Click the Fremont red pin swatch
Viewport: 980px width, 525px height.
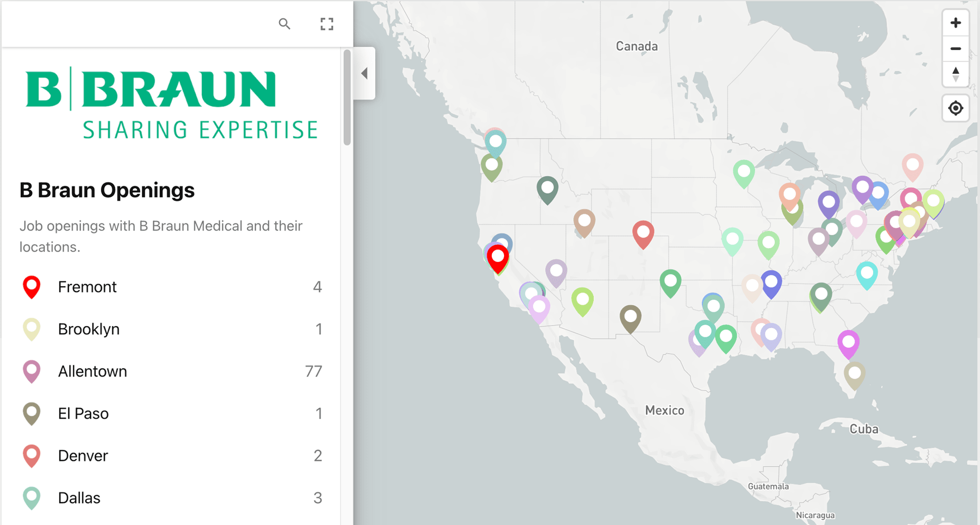pyautogui.click(x=32, y=286)
